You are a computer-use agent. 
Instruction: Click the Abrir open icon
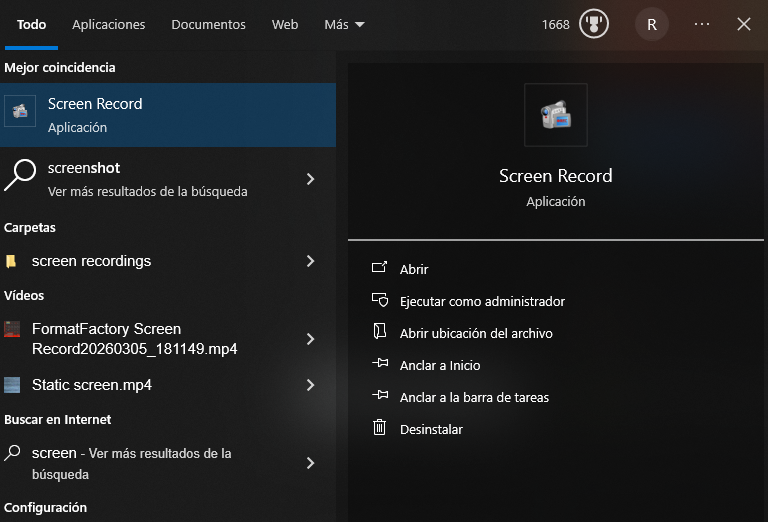380,267
